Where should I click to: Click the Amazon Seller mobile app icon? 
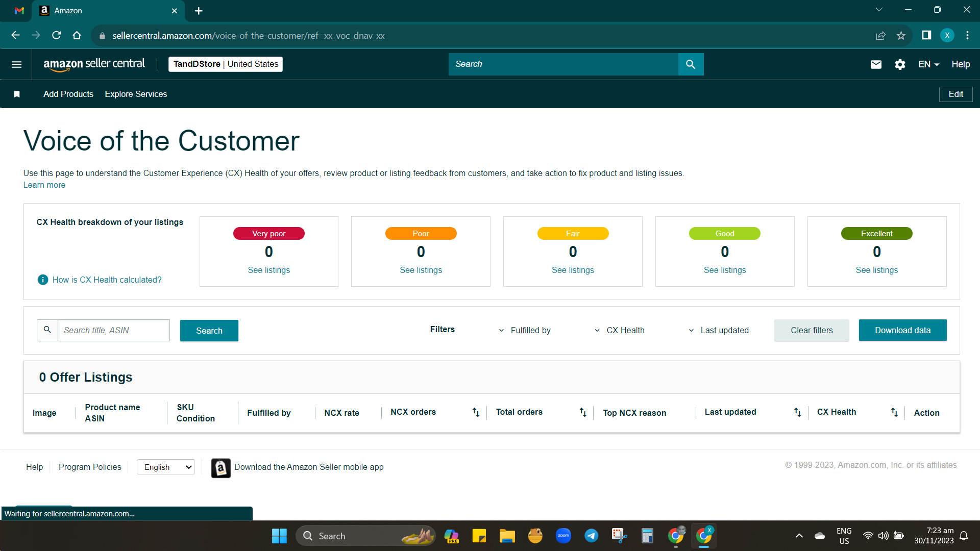click(220, 468)
